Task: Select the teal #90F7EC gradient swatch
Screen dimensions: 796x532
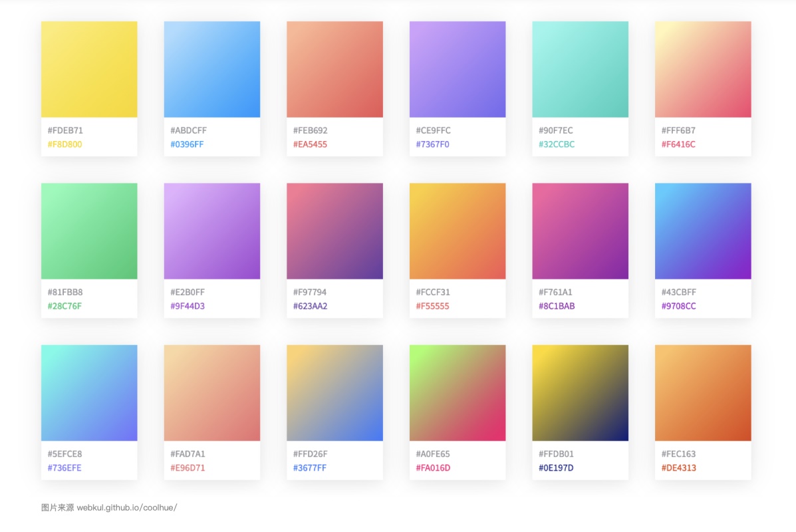Action: pyautogui.click(x=581, y=69)
